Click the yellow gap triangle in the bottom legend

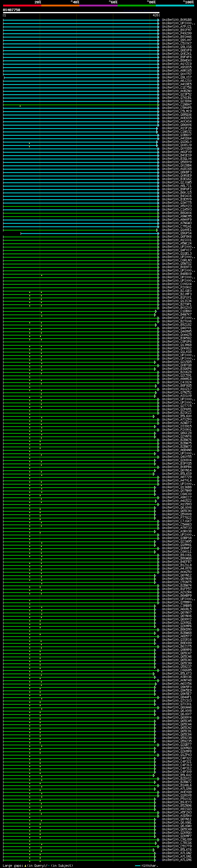[x=25, y=866]
